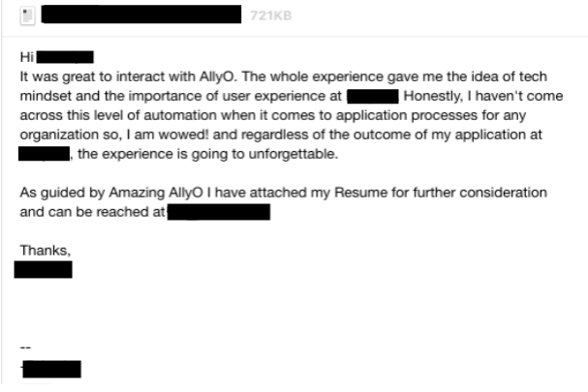Click the redacted attachment file name
Image resolution: width=588 pixels, height=392 pixels.
pos(141,15)
